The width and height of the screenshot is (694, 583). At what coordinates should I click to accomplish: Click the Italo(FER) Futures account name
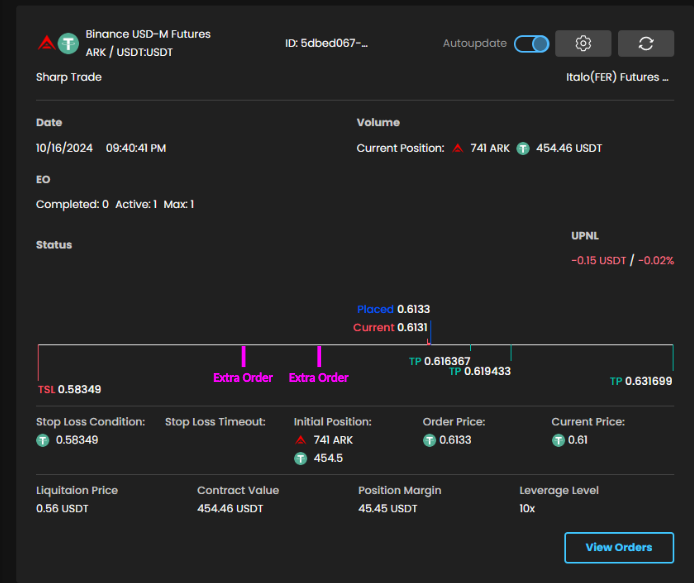617,77
